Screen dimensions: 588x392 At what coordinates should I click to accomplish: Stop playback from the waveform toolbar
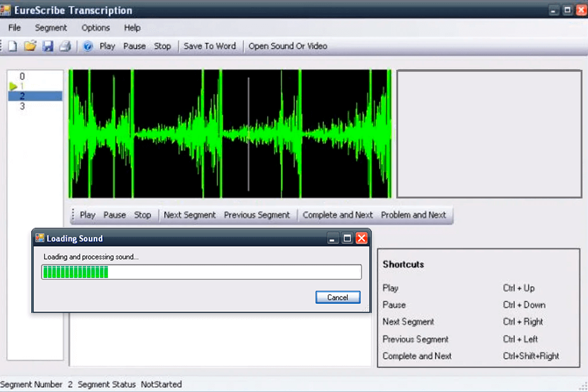(143, 215)
